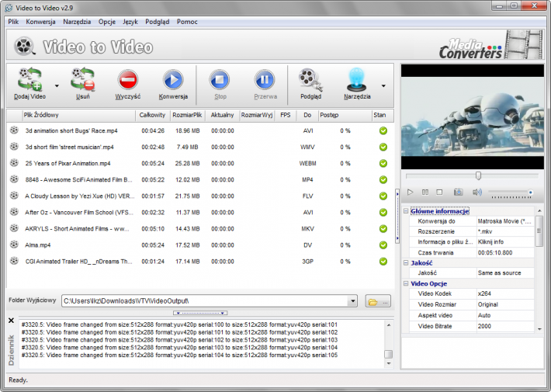Open the Folder Wyjściowy path dropdown
This screenshot has height=392, width=551.
tap(353, 301)
